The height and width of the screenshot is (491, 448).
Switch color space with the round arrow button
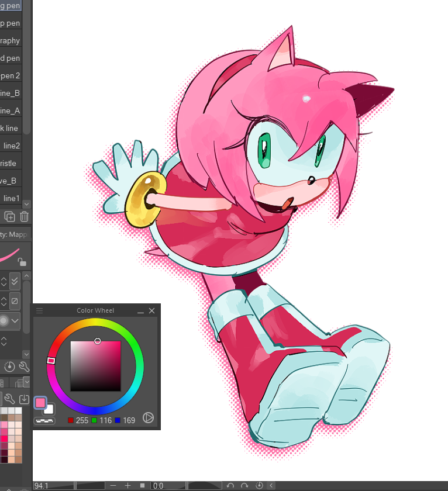tap(148, 418)
